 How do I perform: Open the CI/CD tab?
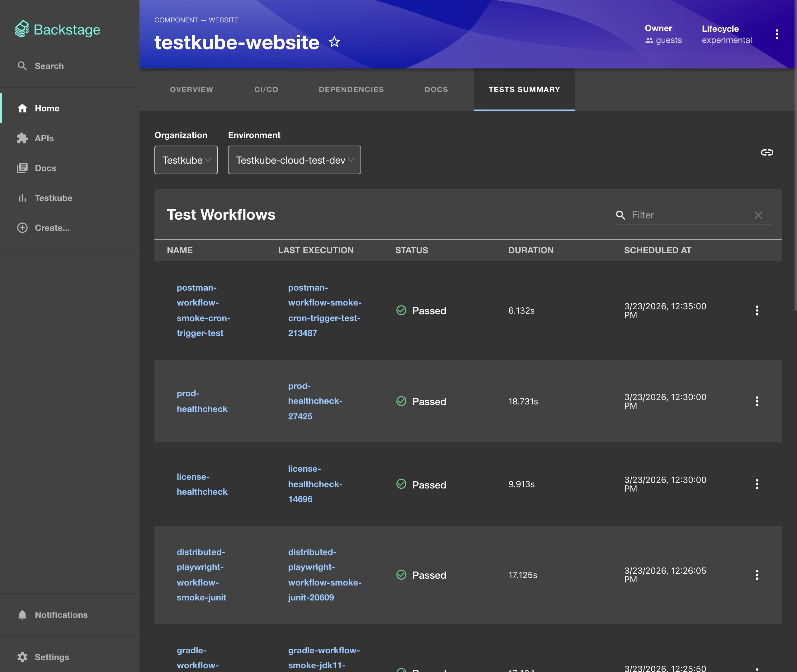(x=266, y=90)
